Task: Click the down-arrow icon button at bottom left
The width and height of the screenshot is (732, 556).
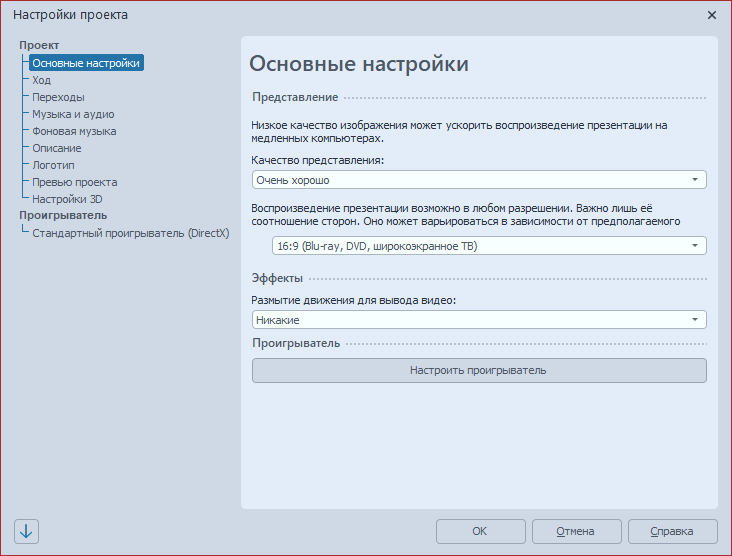Action: [x=26, y=531]
